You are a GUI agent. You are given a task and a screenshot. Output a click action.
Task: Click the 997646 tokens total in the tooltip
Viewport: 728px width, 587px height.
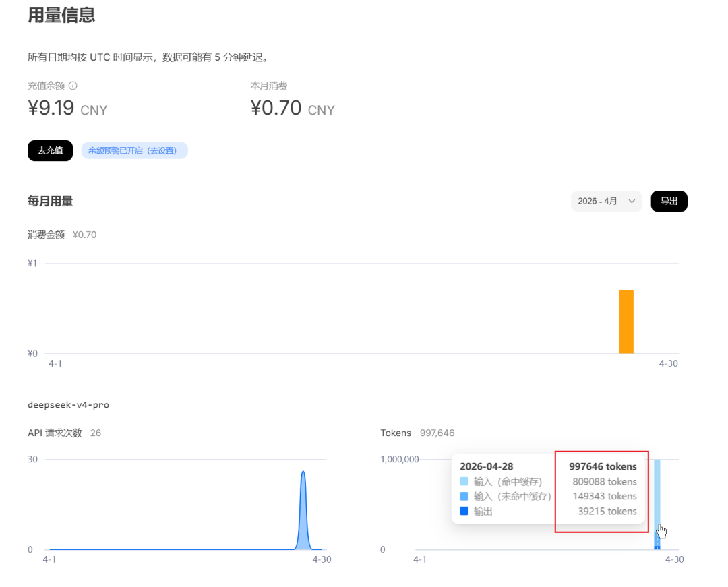pos(601,466)
